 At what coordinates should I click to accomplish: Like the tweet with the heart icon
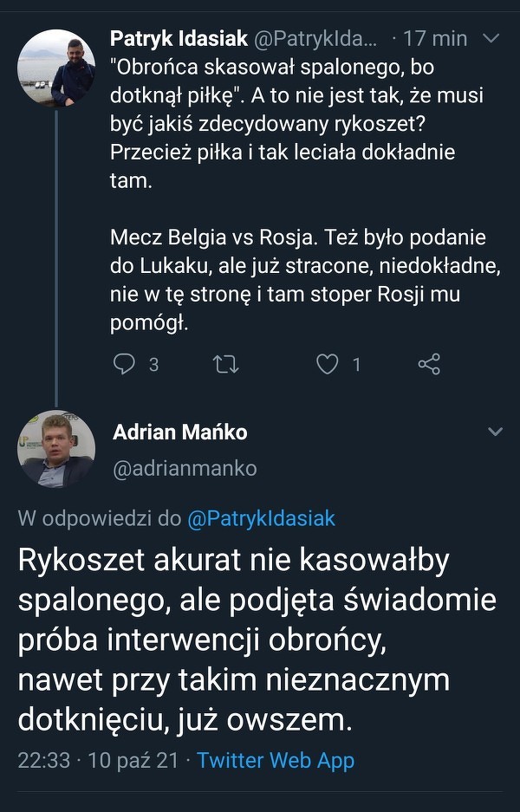[x=327, y=364]
